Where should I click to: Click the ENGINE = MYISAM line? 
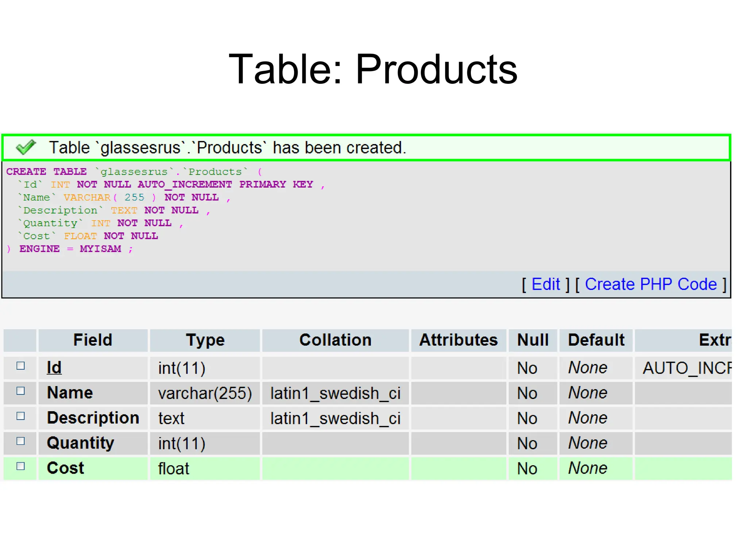tap(70, 249)
